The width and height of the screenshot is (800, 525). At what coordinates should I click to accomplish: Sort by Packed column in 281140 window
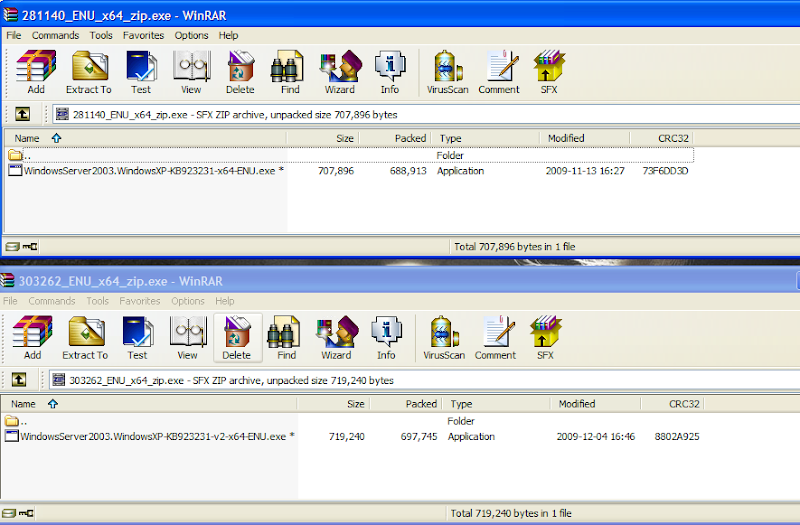click(395, 138)
